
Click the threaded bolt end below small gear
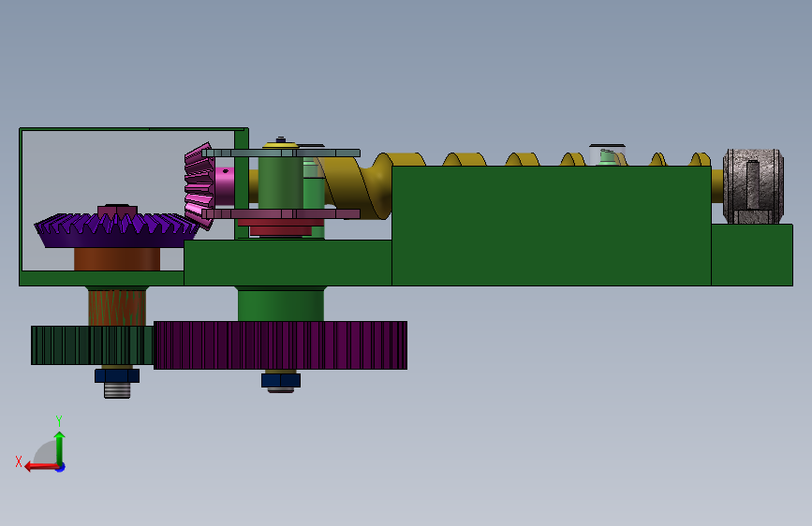click(117, 390)
